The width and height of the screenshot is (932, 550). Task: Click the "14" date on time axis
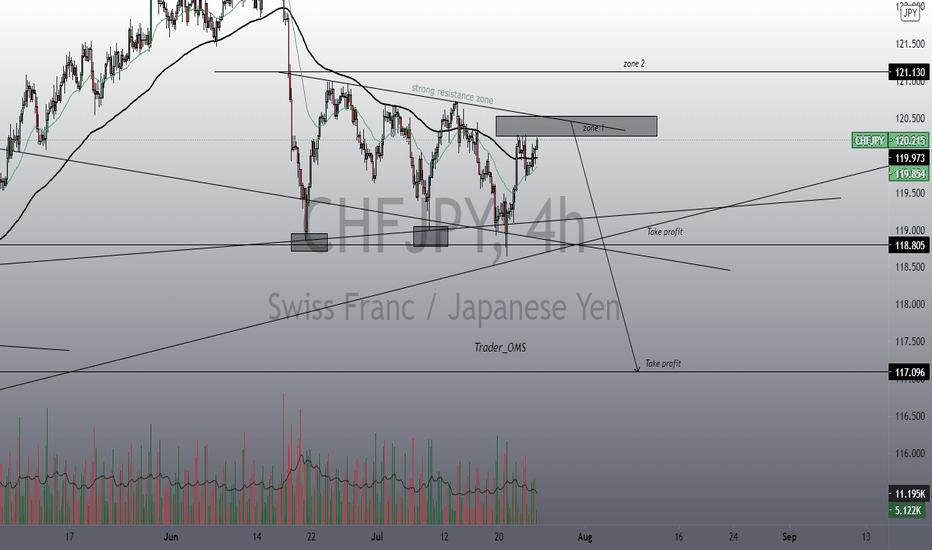pyautogui.click(x=257, y=537)
